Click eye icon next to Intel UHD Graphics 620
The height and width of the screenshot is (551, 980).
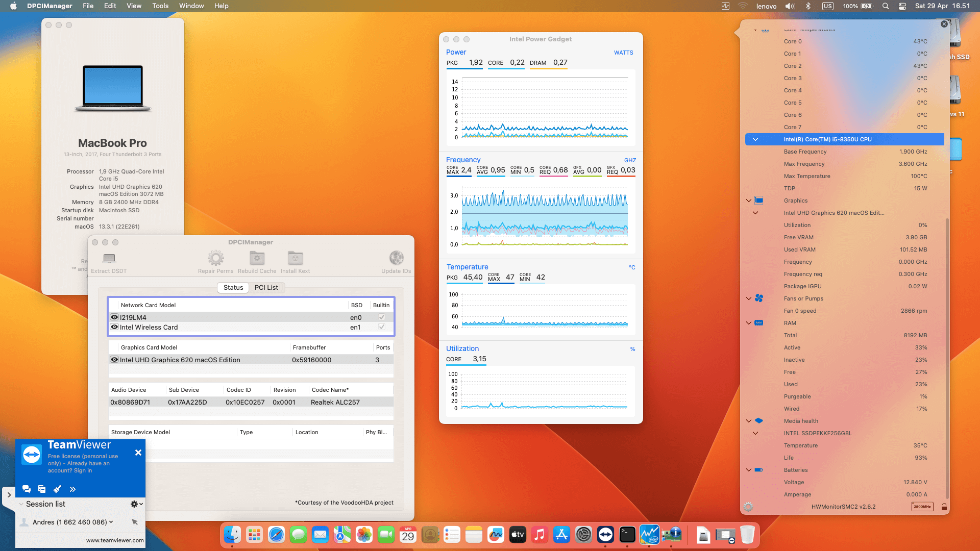(114, 360)
